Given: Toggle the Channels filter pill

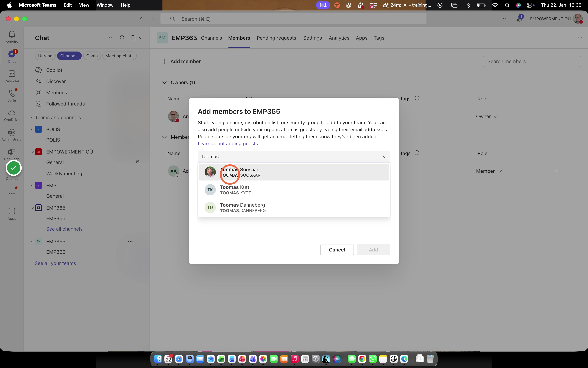Looking at the screenshot, I should coord(69,56).
